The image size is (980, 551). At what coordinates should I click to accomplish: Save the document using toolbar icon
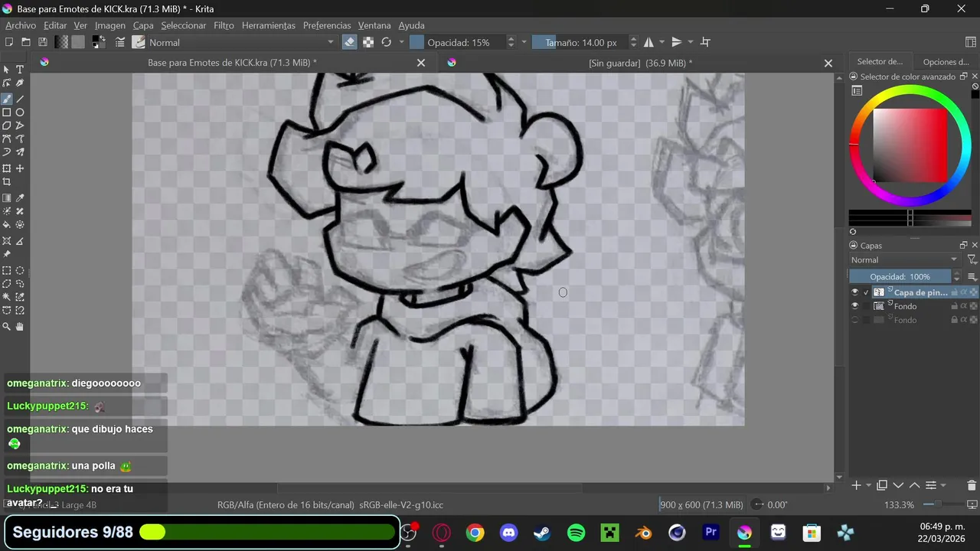43,42
